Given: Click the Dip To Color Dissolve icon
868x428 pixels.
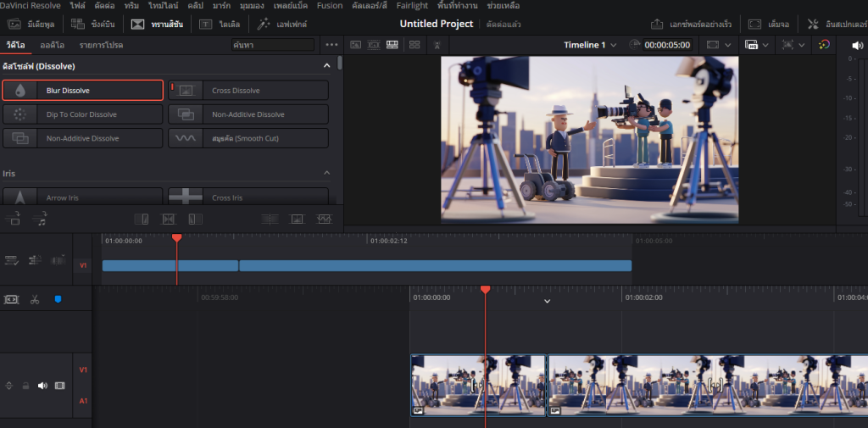Looking at the screenshot, I should click(x=21, y=114).
